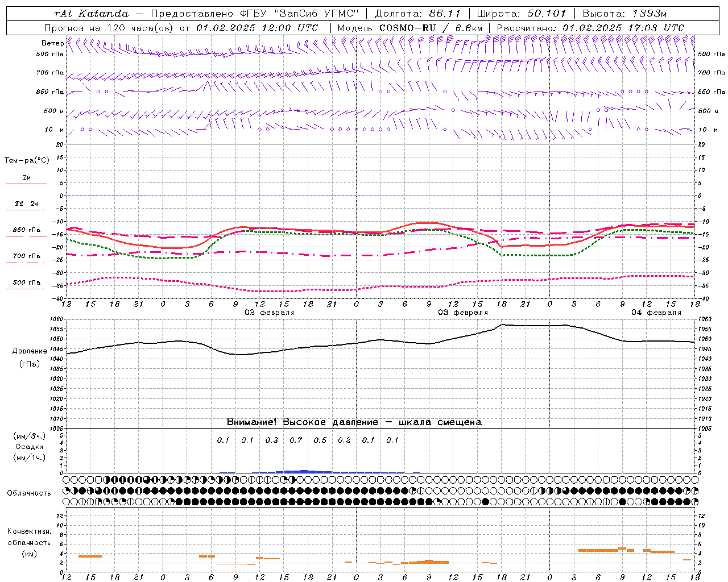
Task: Select the 0.7 precipitation value
Action: tap(296, 440)
